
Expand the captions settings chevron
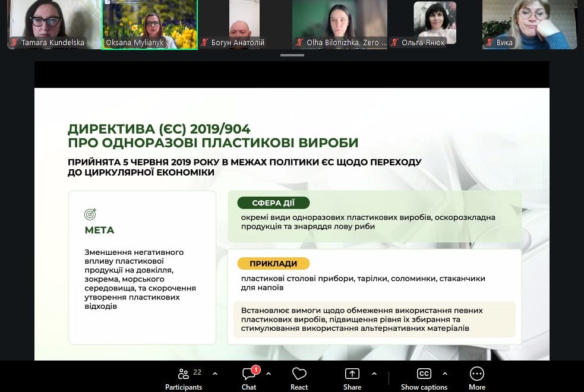tap(445, 374)
